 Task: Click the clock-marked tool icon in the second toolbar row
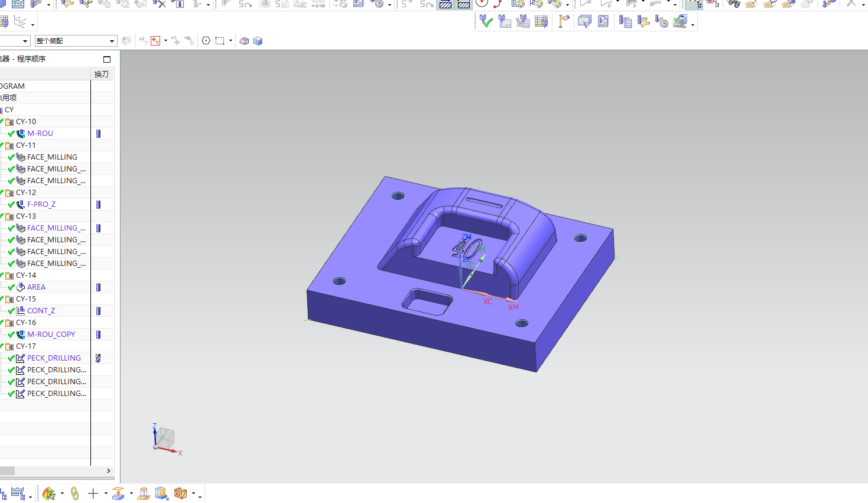coord(662,22)
